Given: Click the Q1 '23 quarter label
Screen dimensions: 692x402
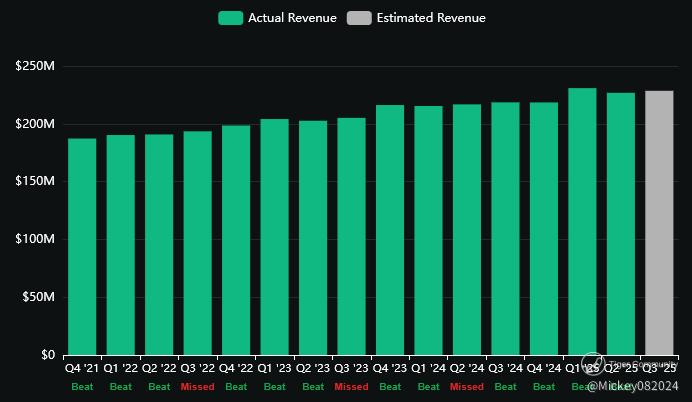Looking at the screenshot, I should pyautogui.click(x=275, y=368).
